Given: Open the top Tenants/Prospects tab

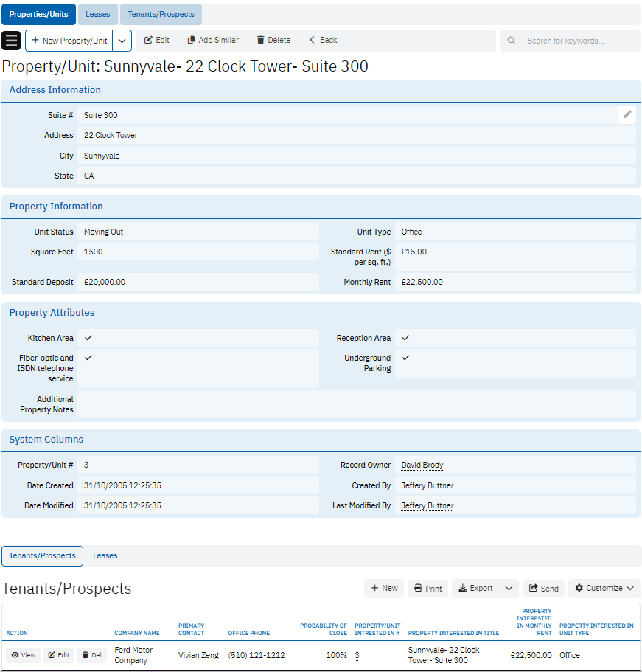Looking at the screenshot, I should point(161,15).
